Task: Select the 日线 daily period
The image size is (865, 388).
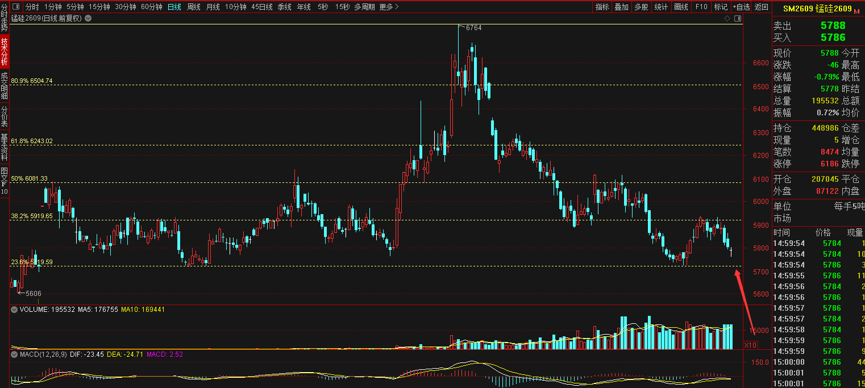Action: click(x=174, y=7)
